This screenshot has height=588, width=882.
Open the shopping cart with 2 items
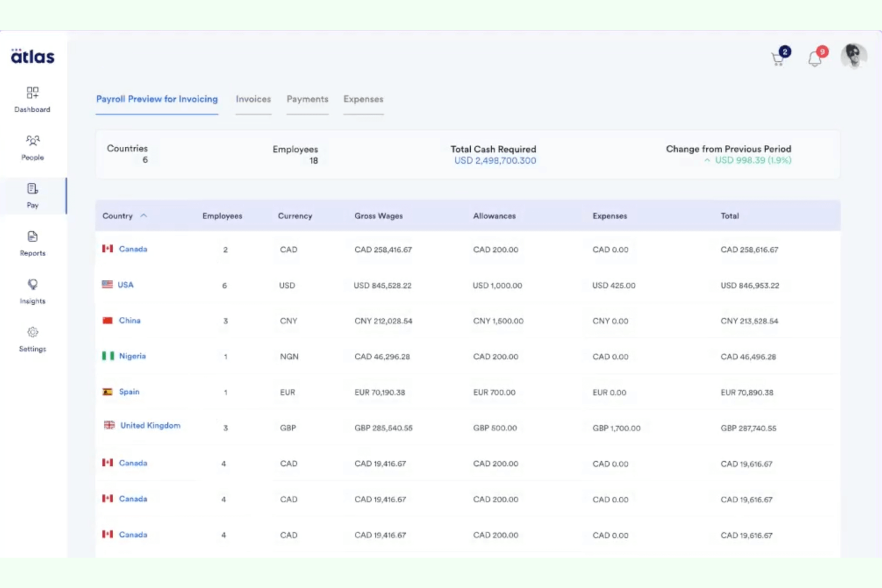coord(778,58)
